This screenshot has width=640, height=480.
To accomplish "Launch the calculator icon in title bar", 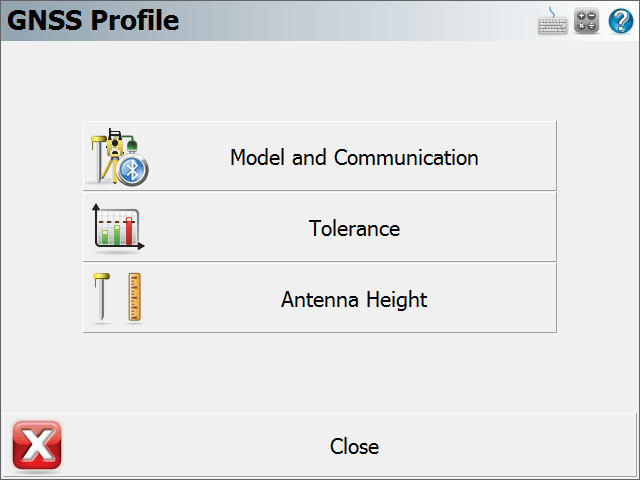I will (x=587, y=20).
